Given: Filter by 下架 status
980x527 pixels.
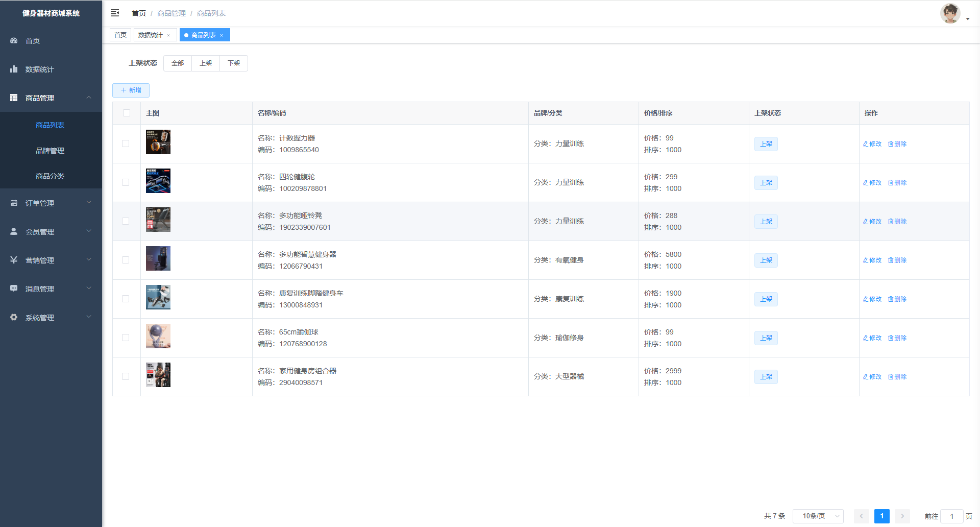Looking at the screenshot, I should coord(234,63).
